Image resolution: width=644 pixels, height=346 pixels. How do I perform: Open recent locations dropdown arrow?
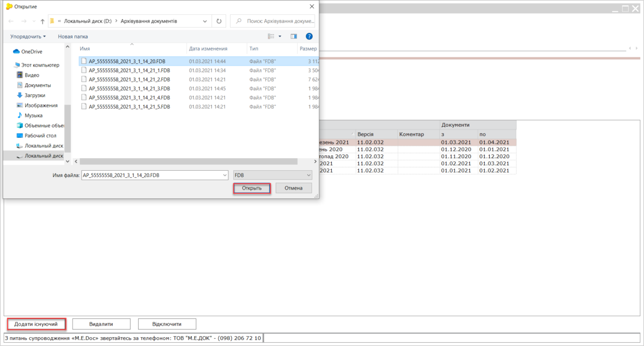pos(34,21)
